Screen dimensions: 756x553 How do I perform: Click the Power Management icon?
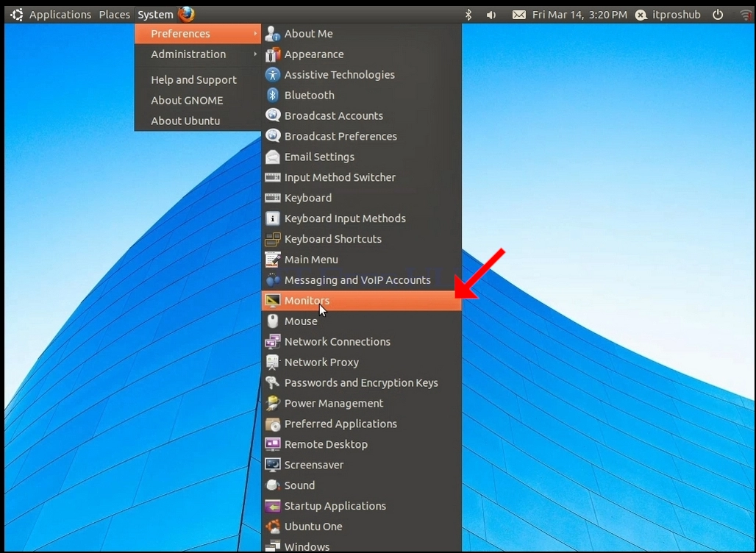point(272,404)
